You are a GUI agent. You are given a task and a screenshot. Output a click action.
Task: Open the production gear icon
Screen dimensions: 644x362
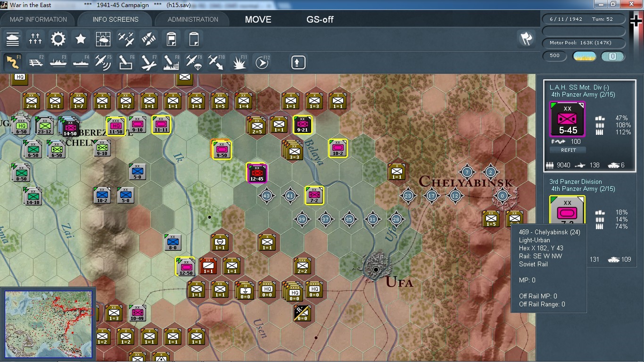(x=58, y=39)
